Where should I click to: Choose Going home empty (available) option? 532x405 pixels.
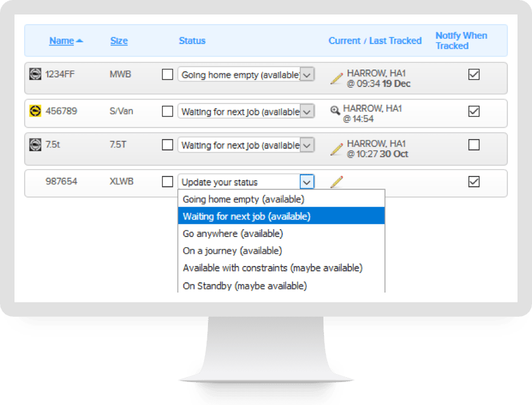coord(281,199)
